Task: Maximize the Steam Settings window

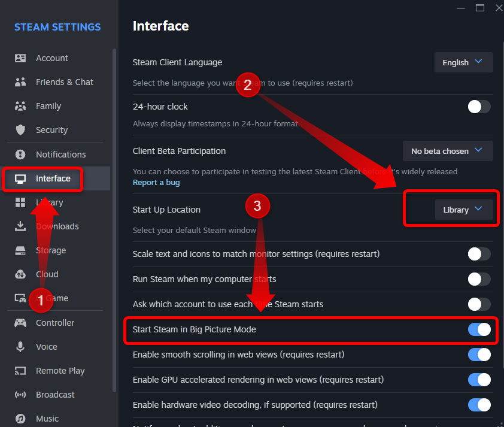Action: click(x=480, y=8)
